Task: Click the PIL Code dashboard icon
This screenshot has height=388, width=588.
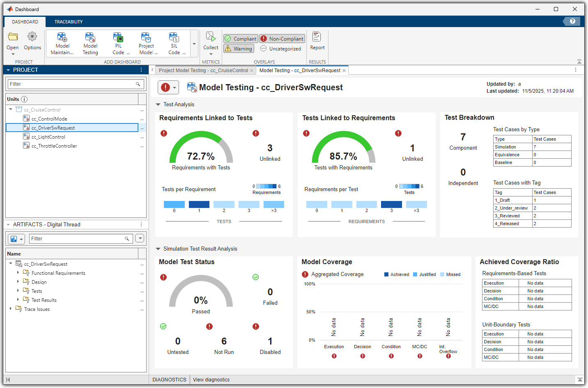Action: tap(118, 42)
